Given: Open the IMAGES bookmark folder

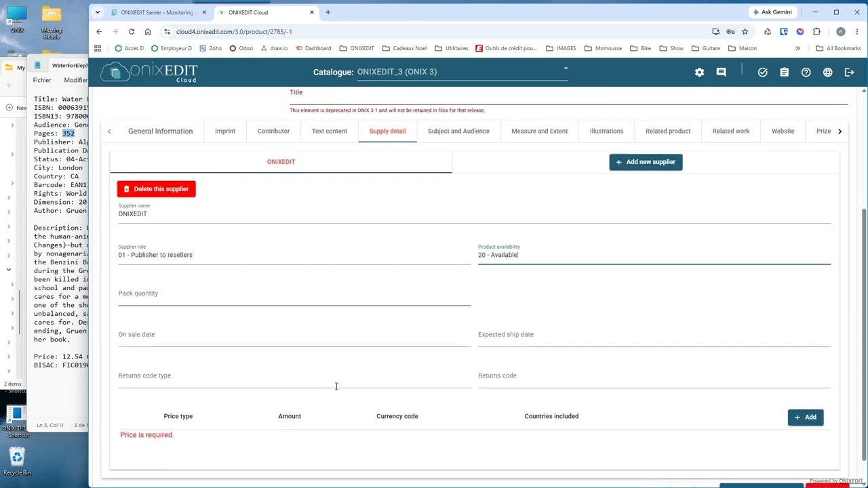Looking at the screenshot, I should [561, 48].
